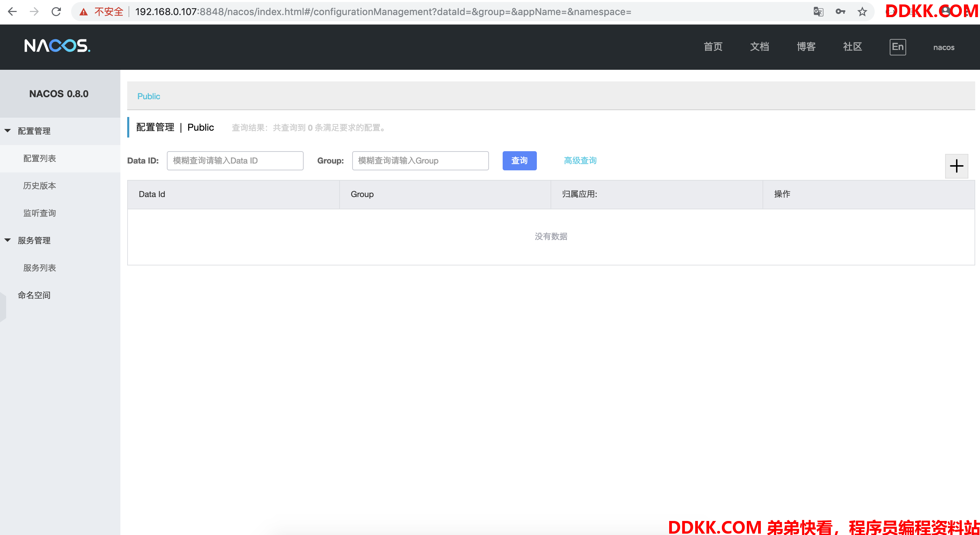Click the blue 查询 button
980x535 pixels.
(519, 160)
